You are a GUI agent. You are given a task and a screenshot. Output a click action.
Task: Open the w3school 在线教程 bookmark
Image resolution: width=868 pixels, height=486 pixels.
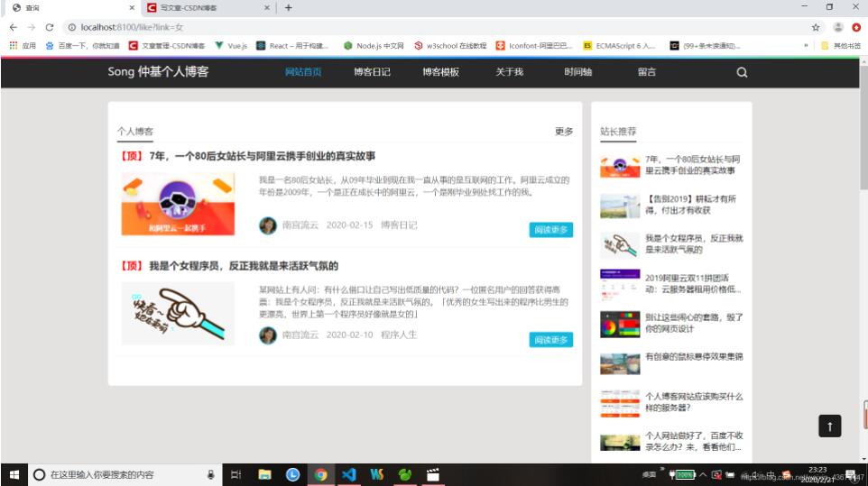point(450,45)
